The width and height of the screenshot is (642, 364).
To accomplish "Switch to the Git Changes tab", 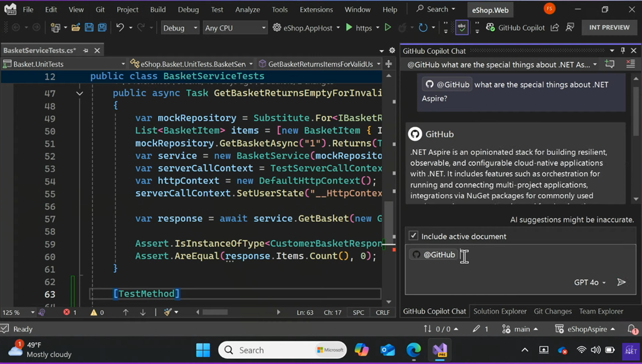I will click(552, 311).
